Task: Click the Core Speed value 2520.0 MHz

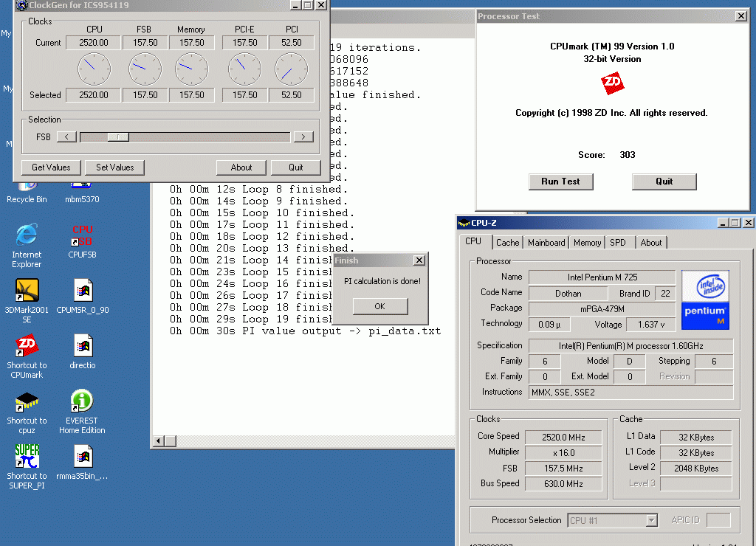Action: point(563,437)
